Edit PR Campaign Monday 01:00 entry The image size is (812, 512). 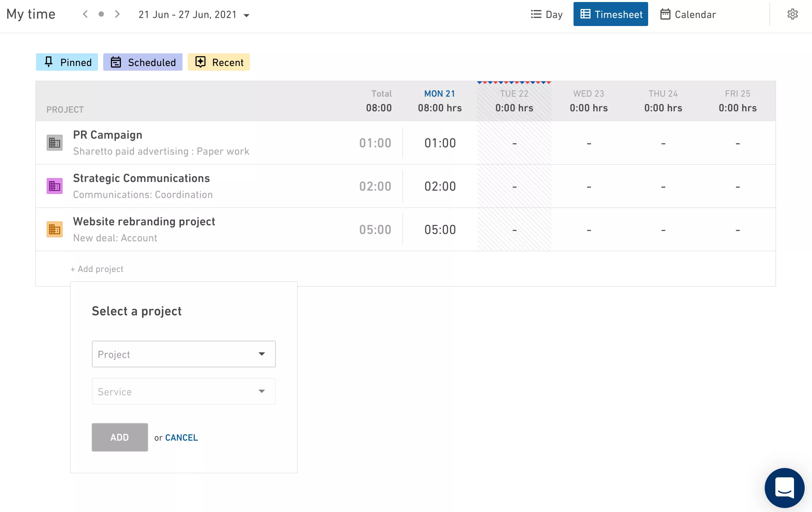click(x=440, y=143)
